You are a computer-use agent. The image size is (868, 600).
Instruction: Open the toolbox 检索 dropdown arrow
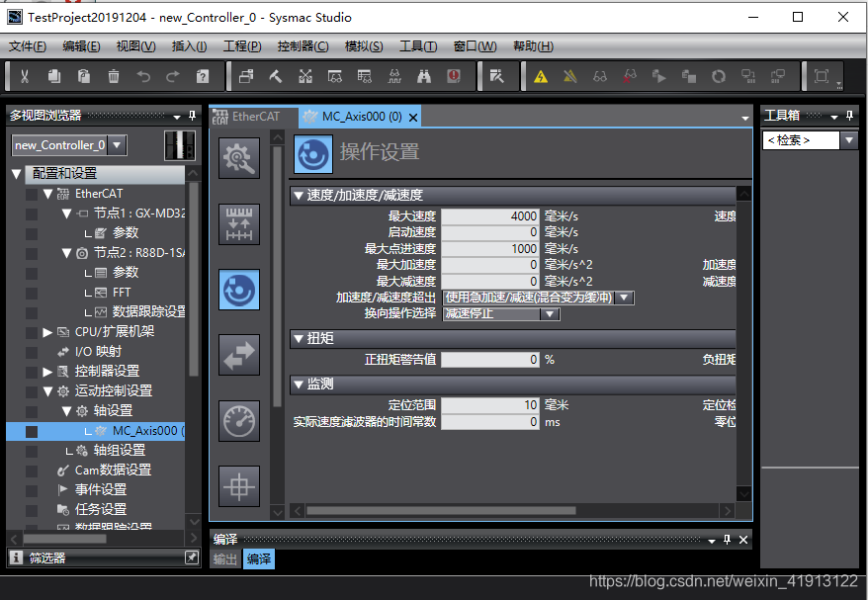click(849, 140)
